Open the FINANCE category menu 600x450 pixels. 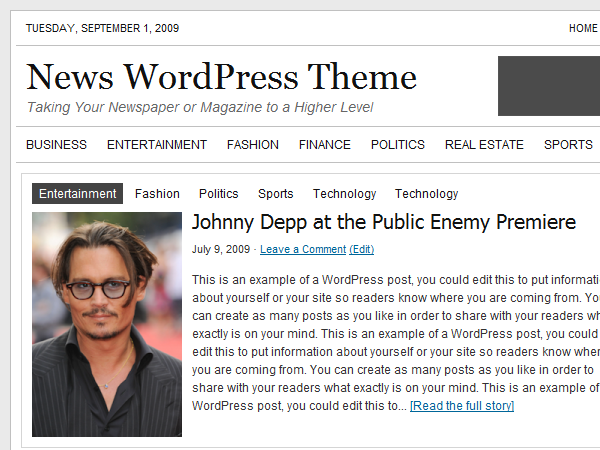(x=324, y=145)
